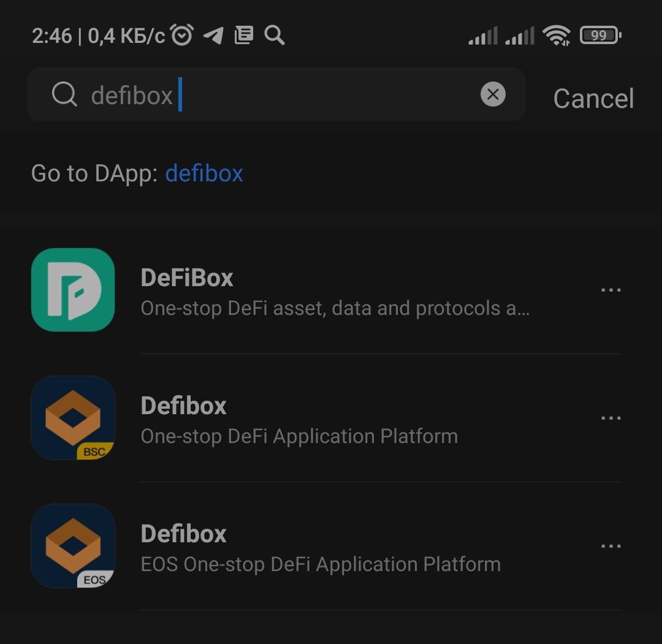
Task: Tap the Telegram status bar icon
Action: [213, 36]
